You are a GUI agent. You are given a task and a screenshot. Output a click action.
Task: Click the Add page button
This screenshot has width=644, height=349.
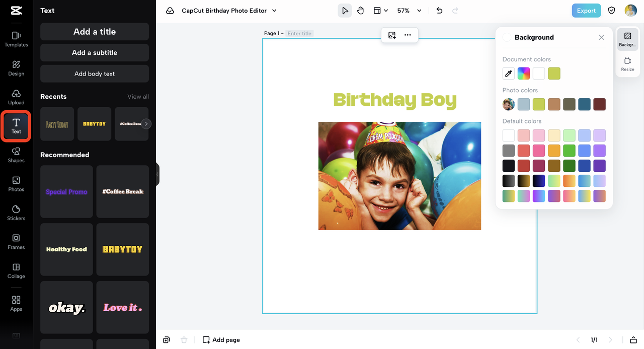pos(221,340)
